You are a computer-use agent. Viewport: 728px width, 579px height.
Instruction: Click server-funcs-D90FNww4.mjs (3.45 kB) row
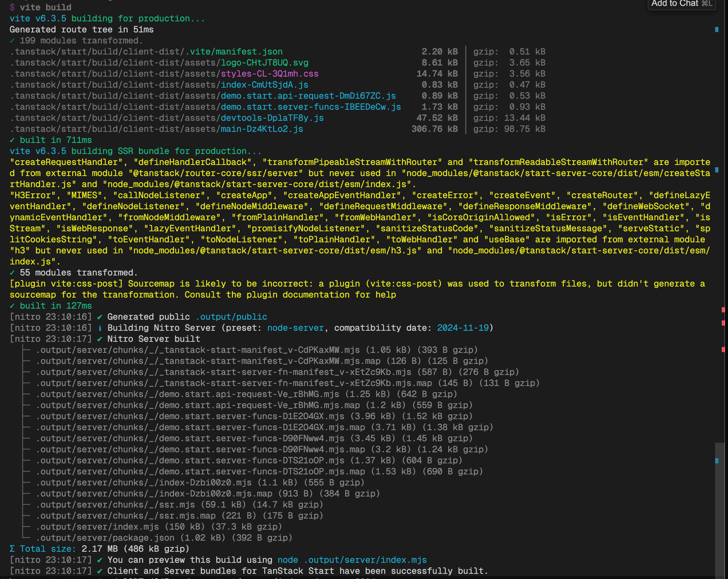(x=254, y=438)
